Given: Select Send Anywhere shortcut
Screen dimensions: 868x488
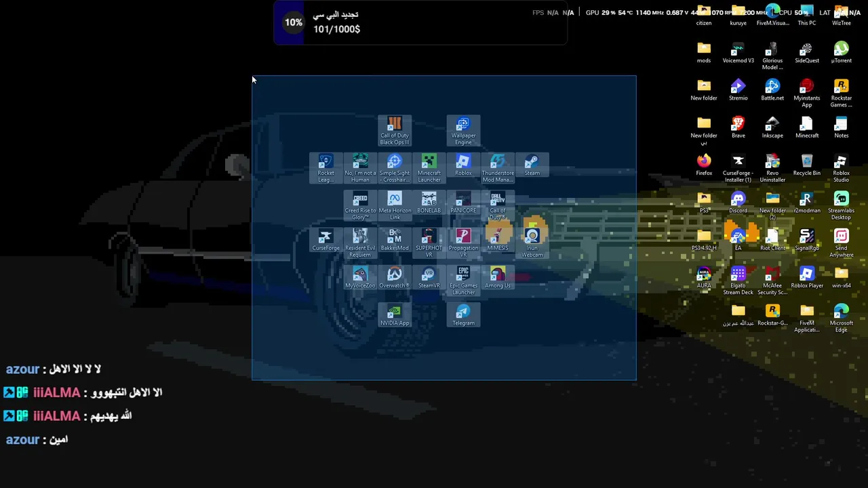Looking at the screenshot, I should coord(841,243).
